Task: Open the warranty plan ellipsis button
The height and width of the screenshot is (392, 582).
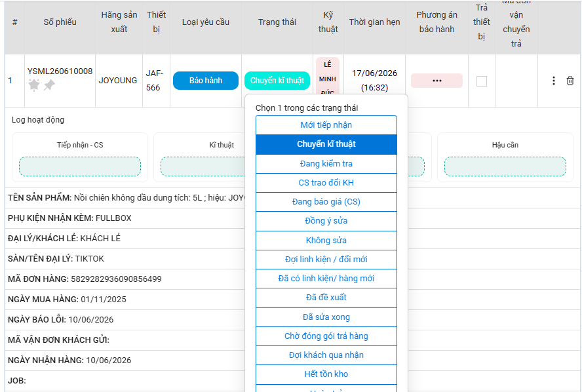Action: (436, 81)
